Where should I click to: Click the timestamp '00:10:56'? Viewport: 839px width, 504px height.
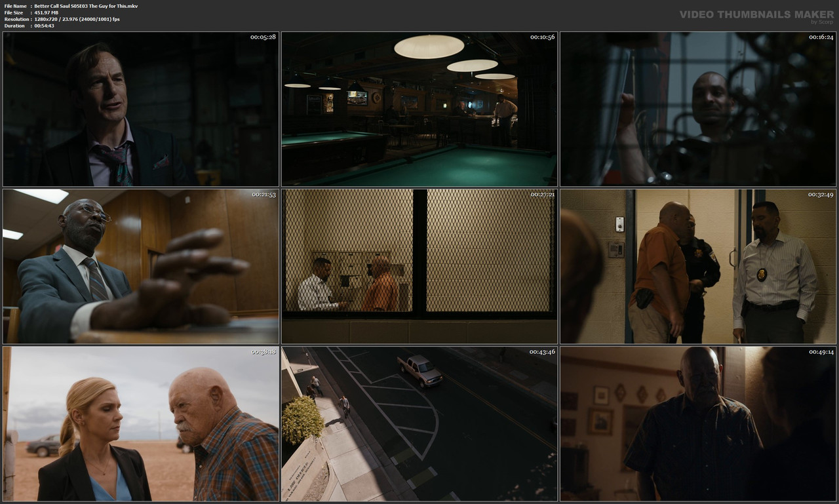point(542,37)
